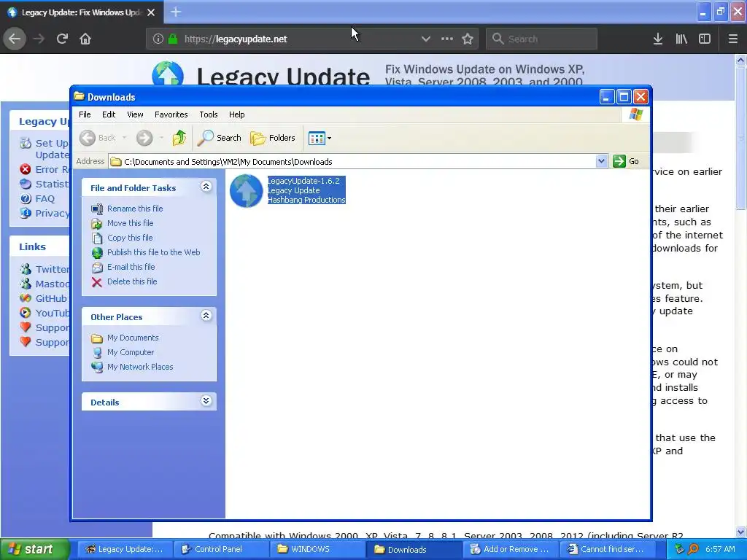This screenshot has height=560, width=747.
Task: Open My Documents from Other Places
Action: [x=133, y=338]
